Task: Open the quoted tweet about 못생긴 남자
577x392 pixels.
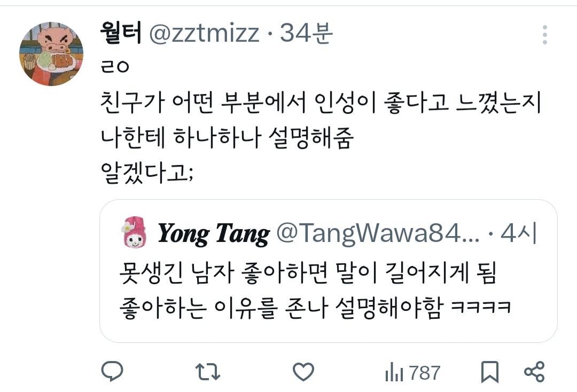Action: click(x=328, y=271)
